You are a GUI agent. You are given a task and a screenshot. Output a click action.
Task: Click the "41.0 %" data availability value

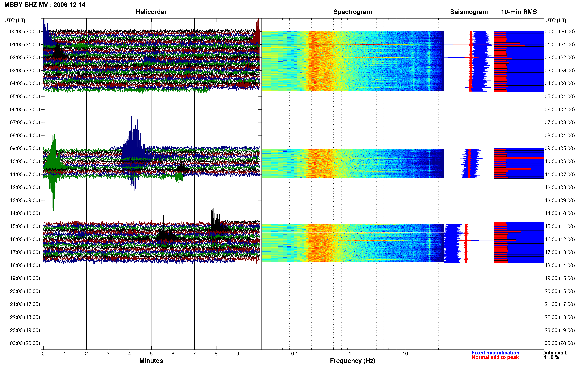click(x=551, y=357)
